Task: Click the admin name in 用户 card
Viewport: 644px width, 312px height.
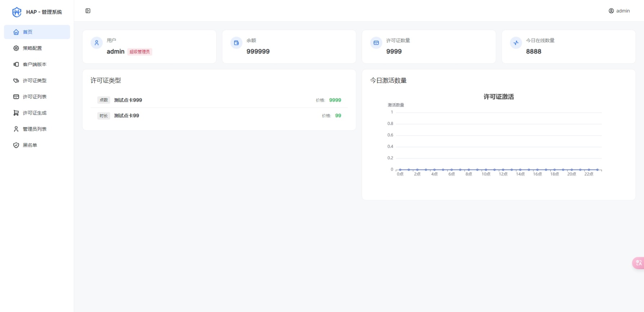Action: (x=116, y=51)
